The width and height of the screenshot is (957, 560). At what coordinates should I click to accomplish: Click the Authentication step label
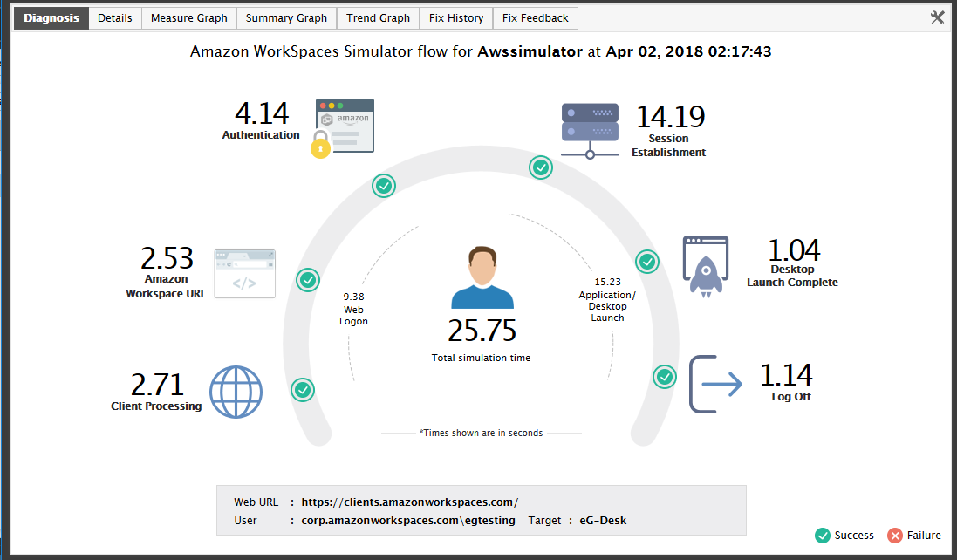click(261, 135)
